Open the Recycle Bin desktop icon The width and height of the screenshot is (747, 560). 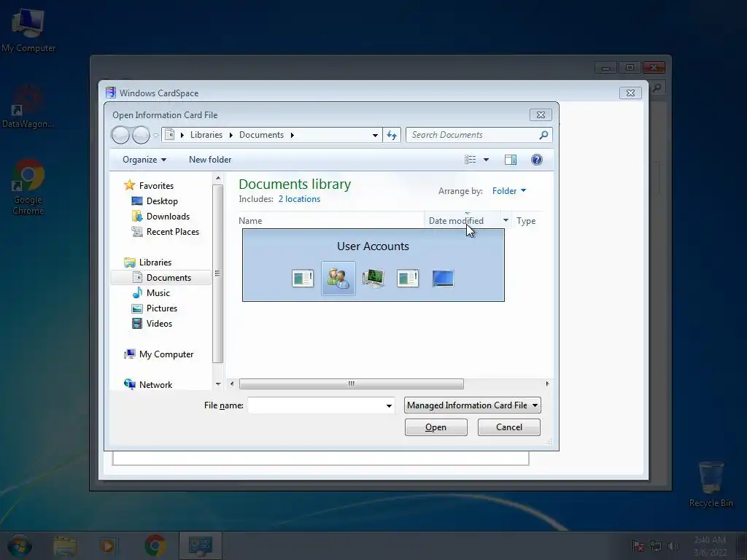(x=711, y=484)
